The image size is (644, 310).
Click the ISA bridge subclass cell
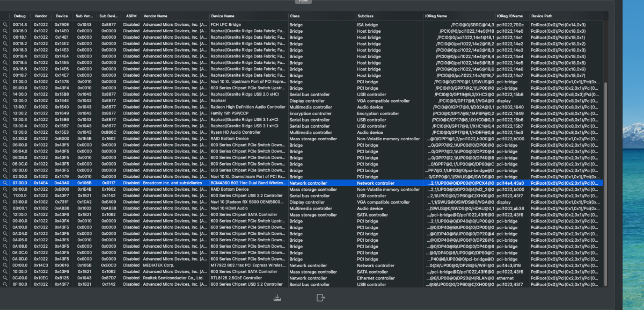tap(367, 25)
